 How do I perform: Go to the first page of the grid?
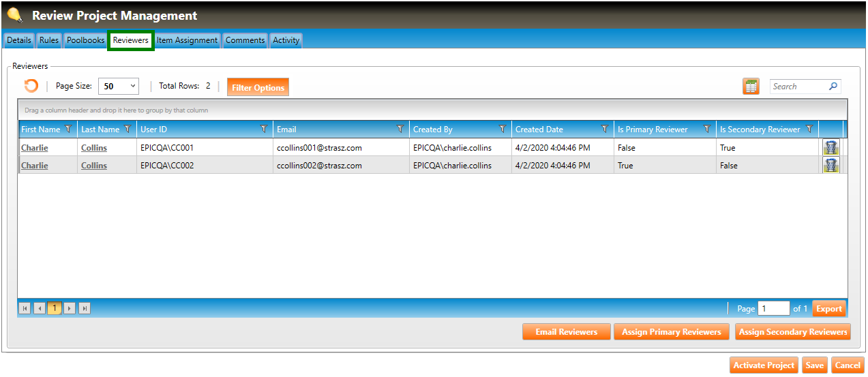(x=25, y=308)
